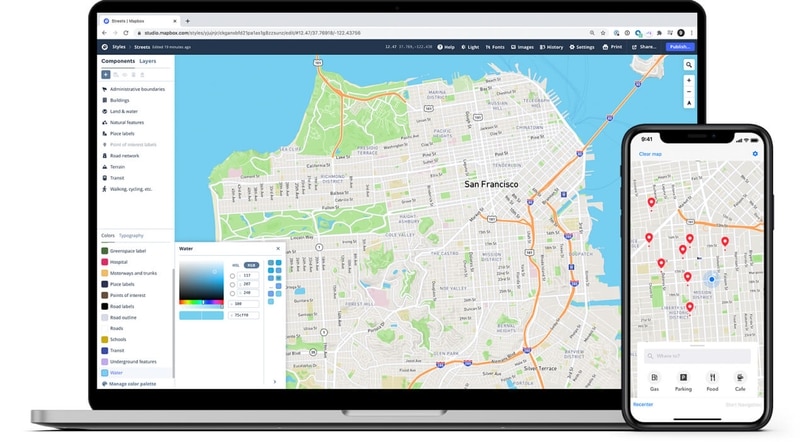800x442 pixels.
Task: Click the Mapbox logo in the header
Action: coord(105,47)
